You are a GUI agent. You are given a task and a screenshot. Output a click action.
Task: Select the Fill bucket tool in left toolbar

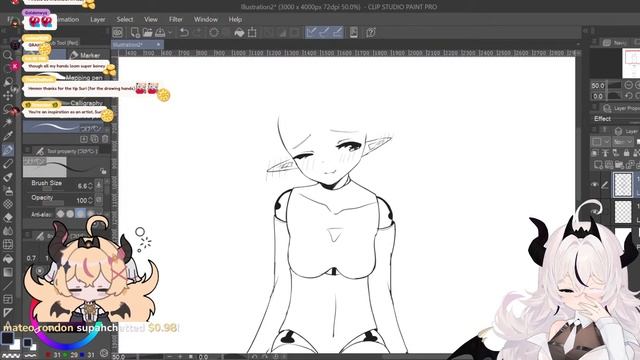tap(7, 258)
